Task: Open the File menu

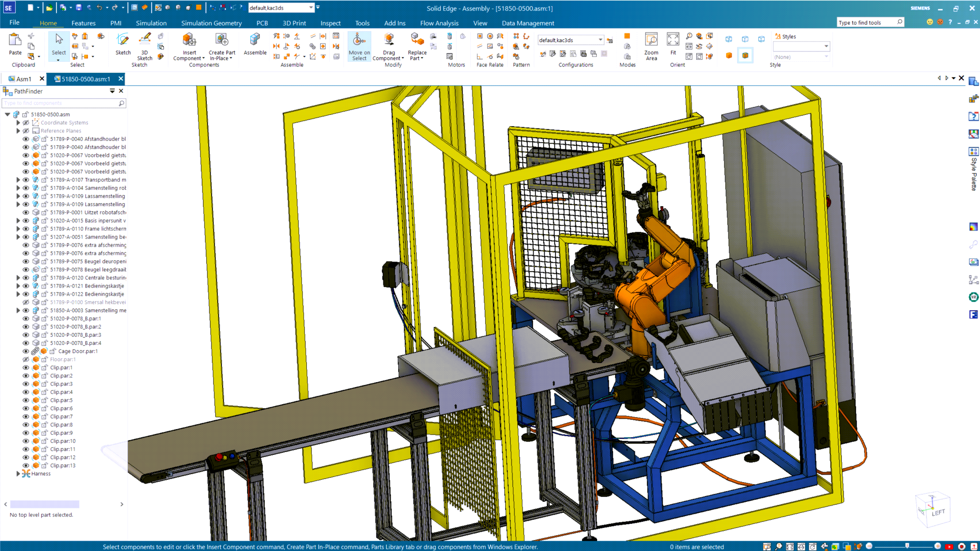Action: tap(14, 22)
